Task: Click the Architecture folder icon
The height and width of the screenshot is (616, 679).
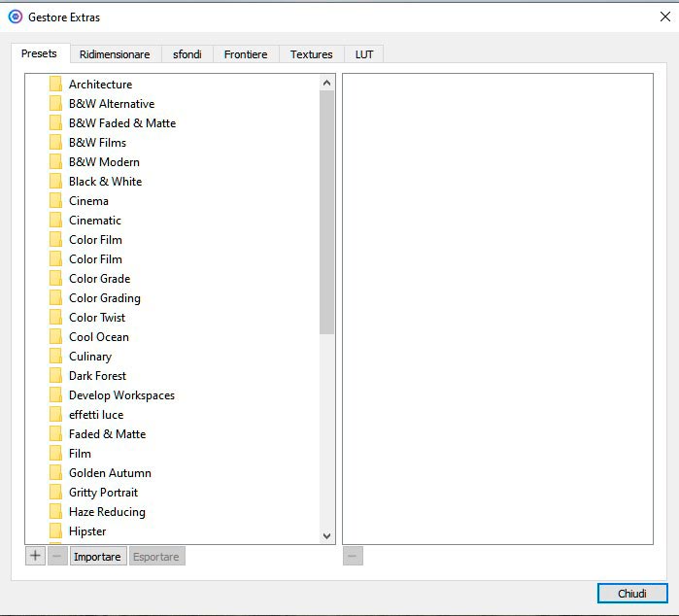Action: (55, 85)
